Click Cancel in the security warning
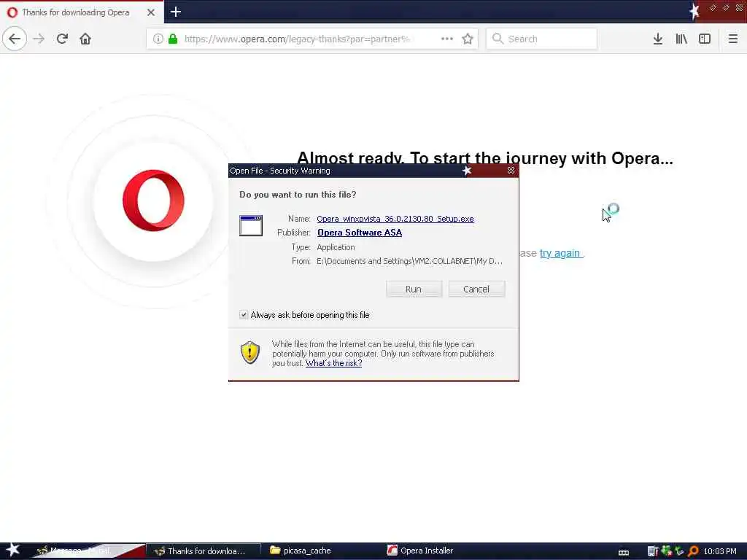Screen dimensions: 747x560 [476, 289]
